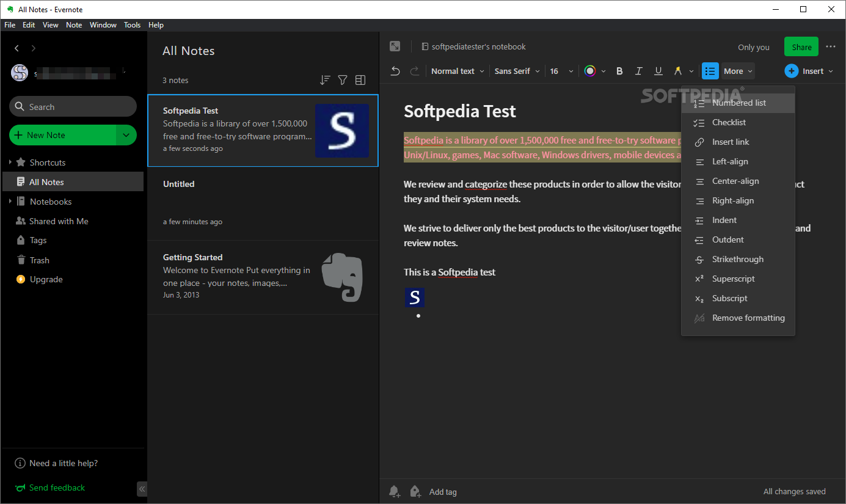Click the Share button
Viewport: 846px width, 504px height.
[801, 47]
